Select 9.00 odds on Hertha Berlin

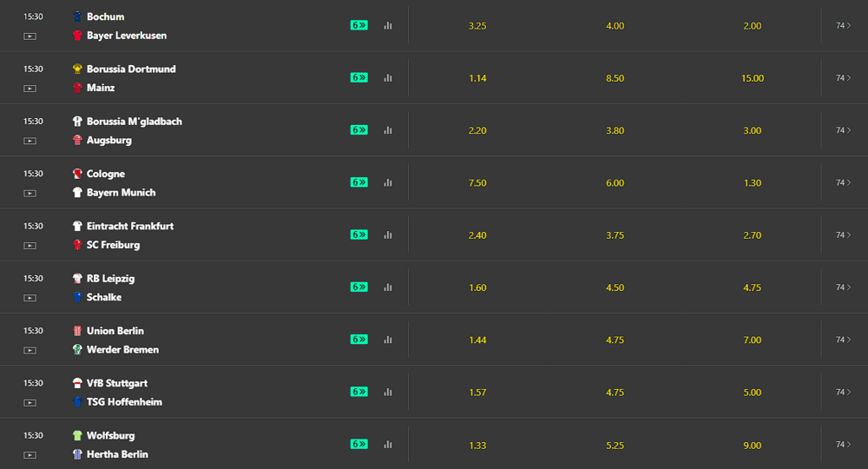point(753,446)
